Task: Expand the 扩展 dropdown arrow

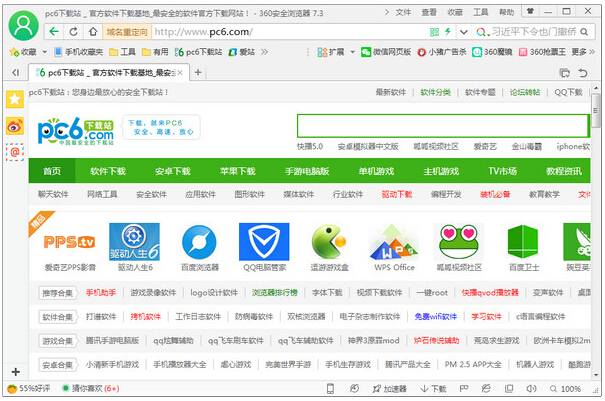Action: point(352,52)
